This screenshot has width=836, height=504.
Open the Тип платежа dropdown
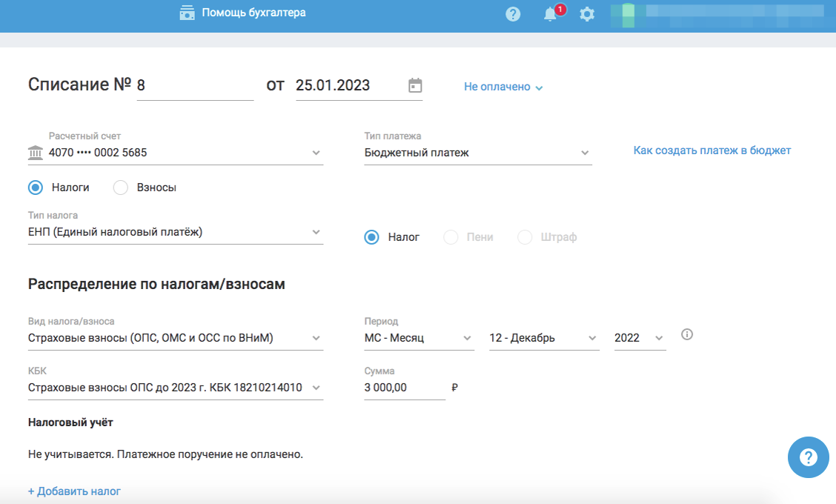[477, 153]
